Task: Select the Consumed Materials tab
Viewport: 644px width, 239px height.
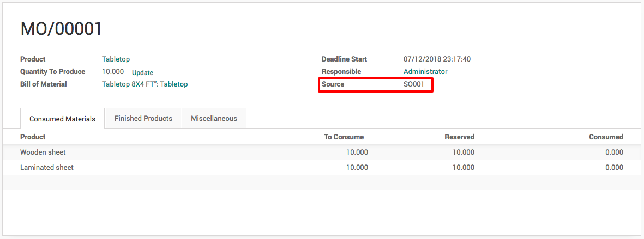Action: coord(62,119)
